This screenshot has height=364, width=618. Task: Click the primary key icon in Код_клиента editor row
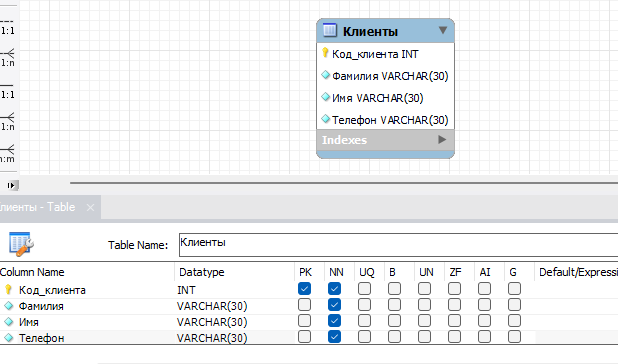pyautogui.click(x=8, y=290)
